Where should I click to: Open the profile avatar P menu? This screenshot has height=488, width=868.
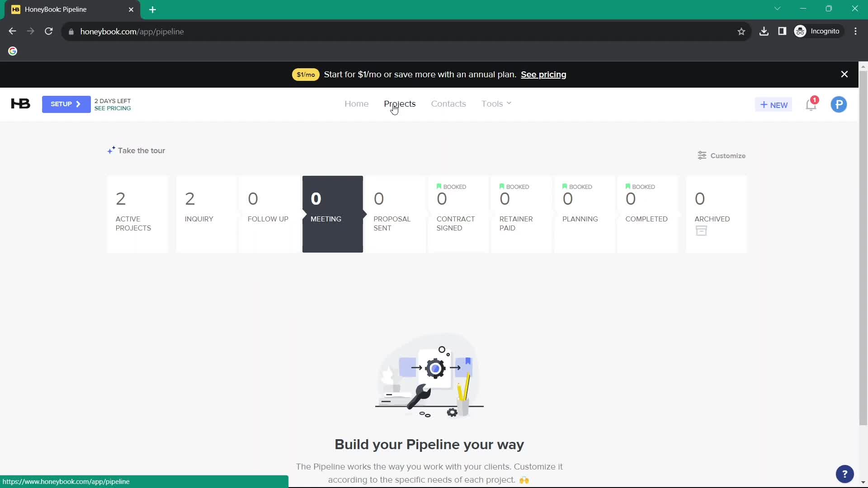[x=839, y=105]
